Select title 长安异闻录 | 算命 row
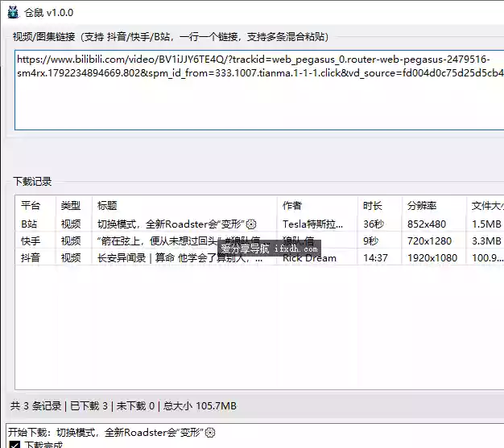 [x=180, y=257]
